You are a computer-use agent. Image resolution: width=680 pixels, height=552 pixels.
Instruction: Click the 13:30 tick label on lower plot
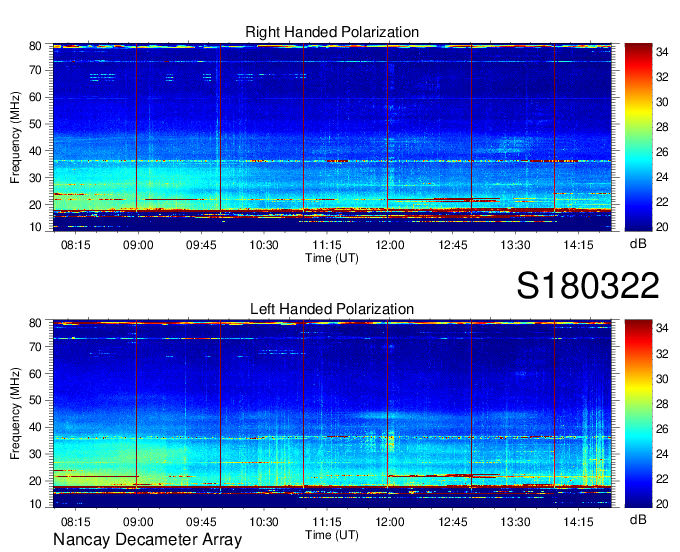(515, 522)
